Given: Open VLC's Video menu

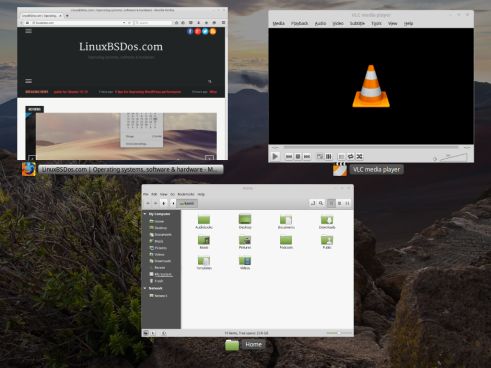Looking at the screenshot, I should click(x=338, y=23).
